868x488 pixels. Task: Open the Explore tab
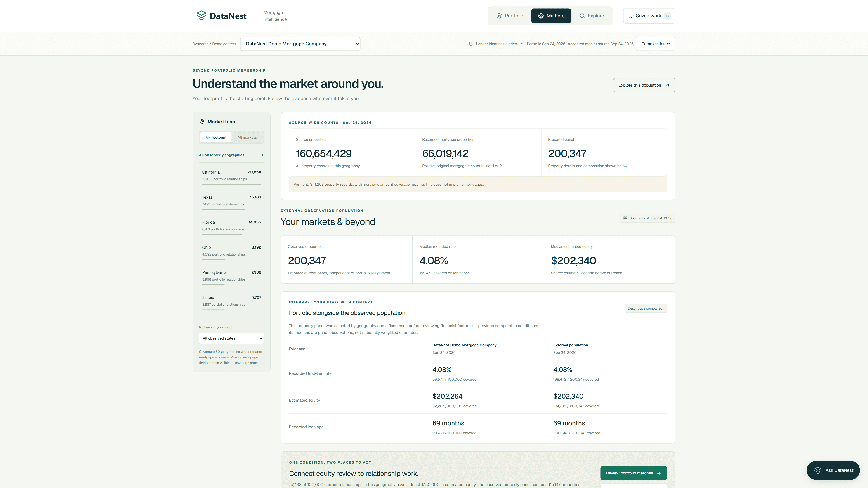(x=591, y=16)
